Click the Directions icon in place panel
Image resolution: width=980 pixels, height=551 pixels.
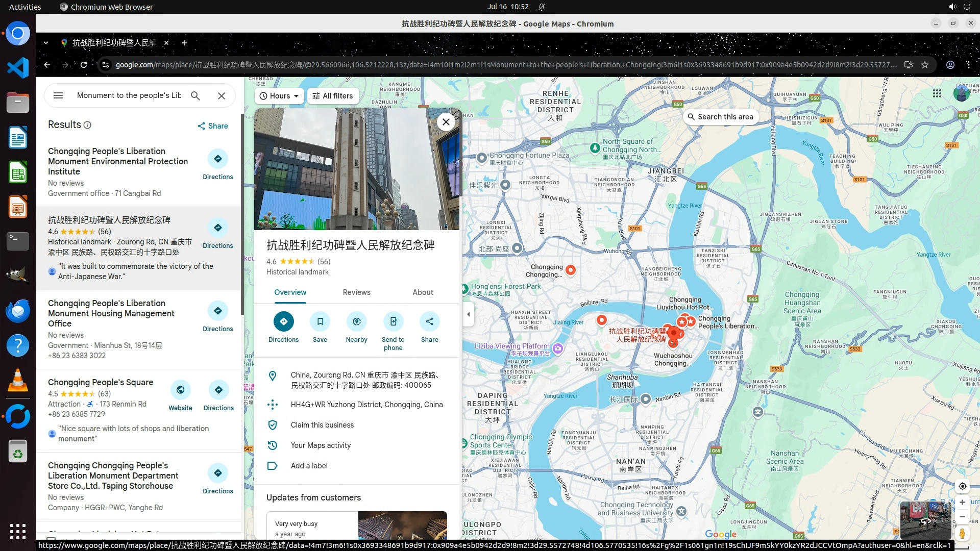coord(283,321)
